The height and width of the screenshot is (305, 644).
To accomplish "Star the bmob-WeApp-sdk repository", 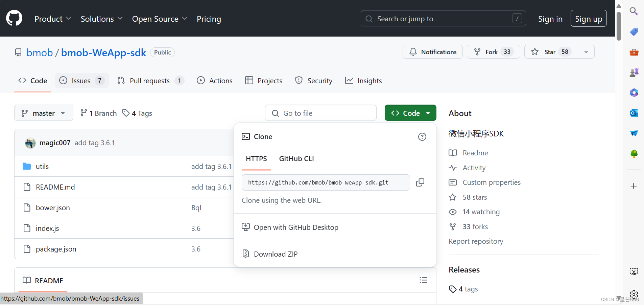I will click(551, 52).
